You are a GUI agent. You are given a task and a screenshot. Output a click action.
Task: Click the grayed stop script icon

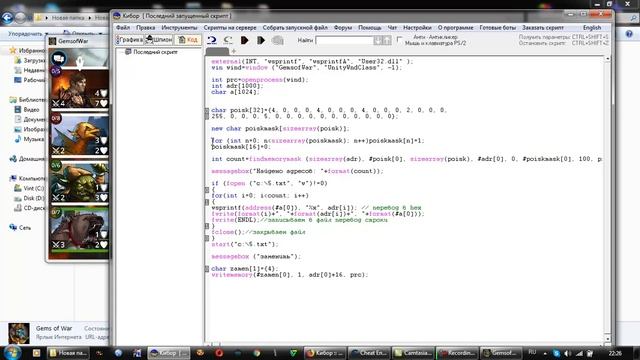278,40
